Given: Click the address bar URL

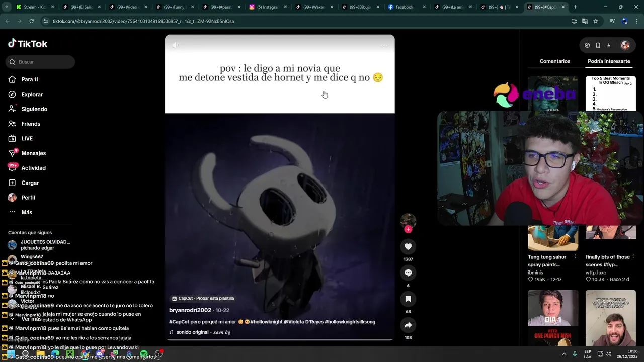Looking at the screenshot, I should [x=143, y=21].
